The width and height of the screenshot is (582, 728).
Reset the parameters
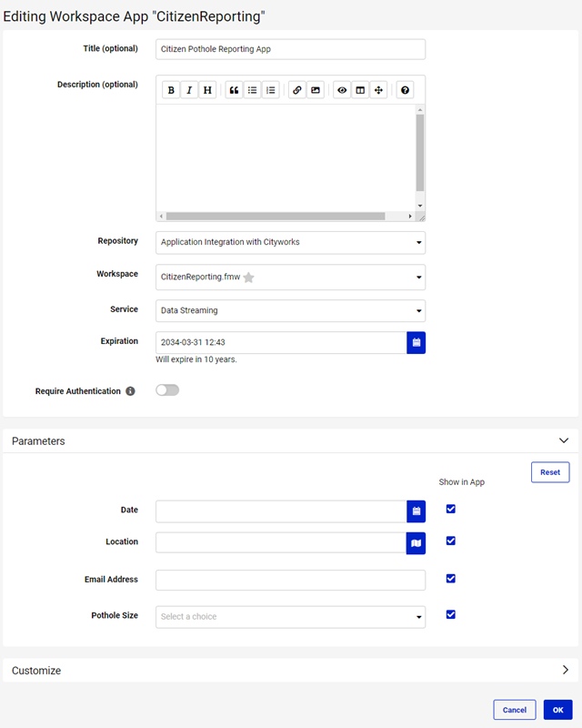tap(550, 472)
